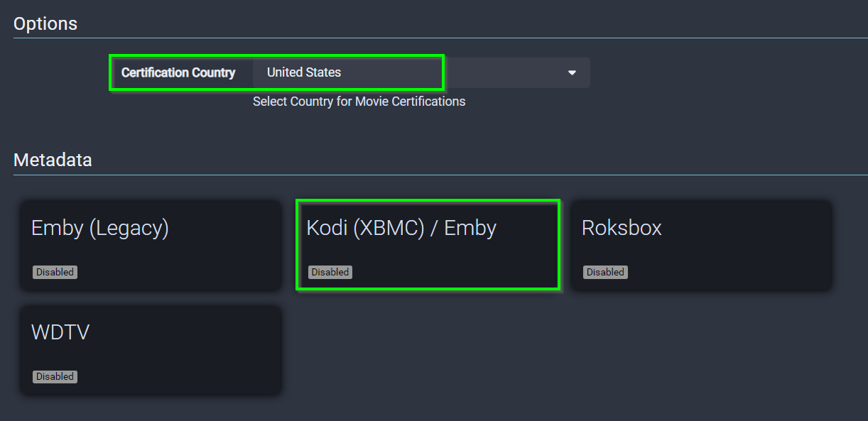This screenshot has height=421, width=868.
Task: Open the Roksbox metadata card
Action: click(x=701, y=246)
